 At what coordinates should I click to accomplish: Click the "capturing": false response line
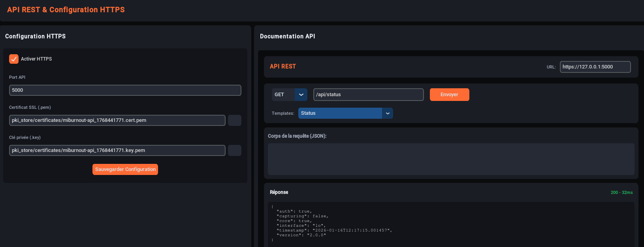pos(303,216)
